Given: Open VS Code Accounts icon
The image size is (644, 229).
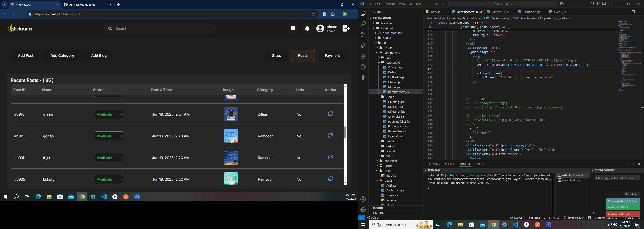Looking at the screenshot, I should click(363, 199).
